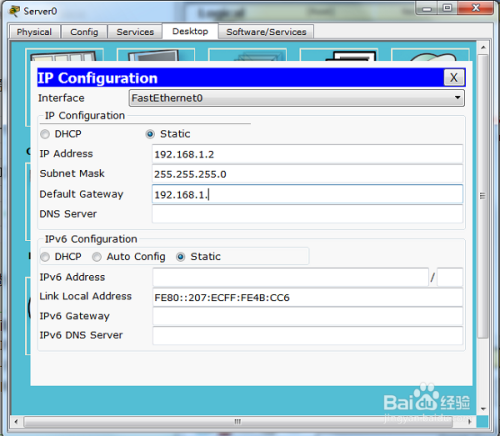The height and width of the screenshot is (436, 500).
Task: Open the Software/Services tab
Action: [x=266, y=32]
